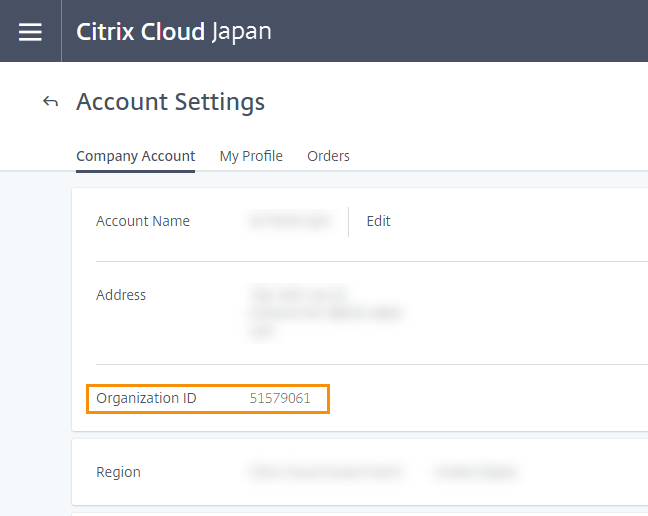Select the second blurred Region value

tap(475, 472)
